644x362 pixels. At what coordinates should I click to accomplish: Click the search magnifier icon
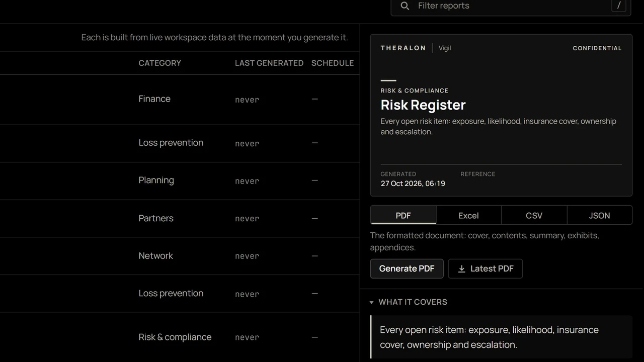(x=405, y=6)
